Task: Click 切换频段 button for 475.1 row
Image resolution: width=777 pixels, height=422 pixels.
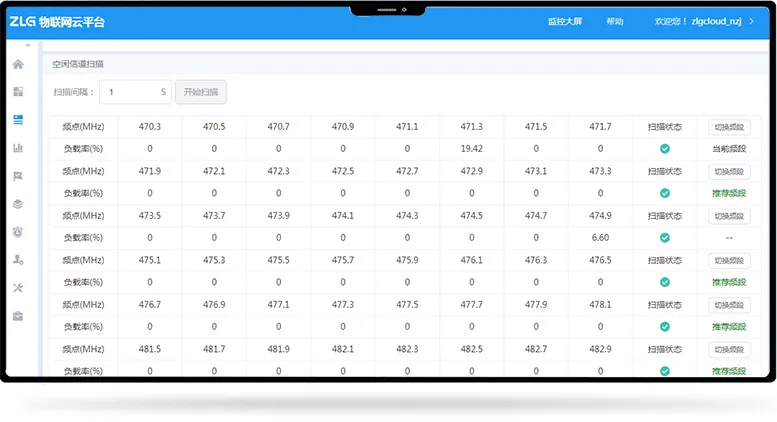Action: click(729, 260)
